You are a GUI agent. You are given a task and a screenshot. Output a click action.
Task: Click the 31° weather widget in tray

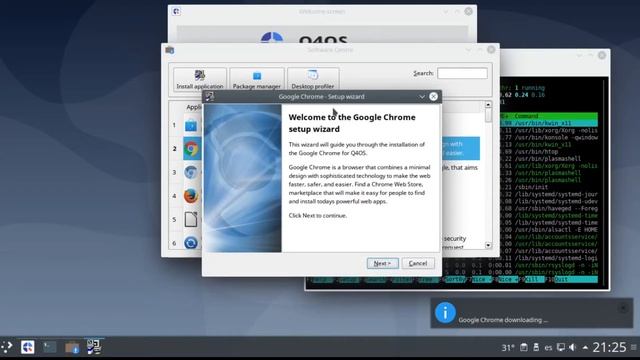(x=508, y=348)
